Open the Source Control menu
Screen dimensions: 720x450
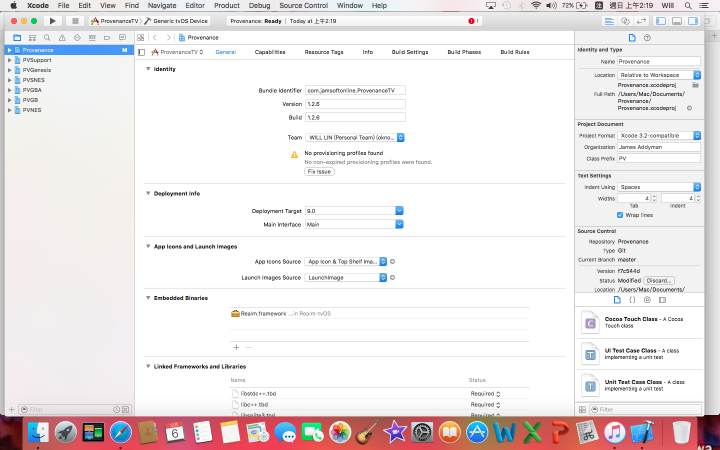[x=304, y=6]
